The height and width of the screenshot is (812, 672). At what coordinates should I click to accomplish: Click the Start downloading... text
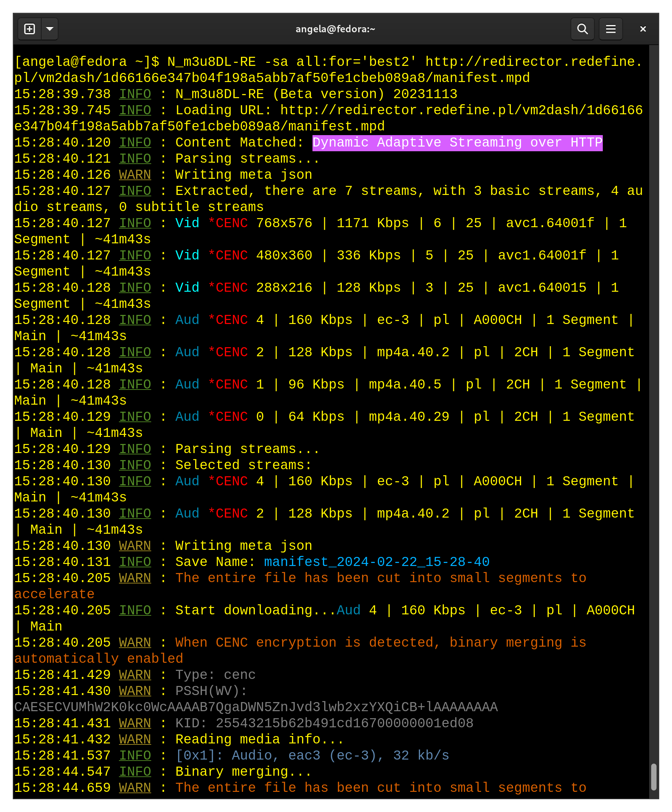tap(256, 610)
